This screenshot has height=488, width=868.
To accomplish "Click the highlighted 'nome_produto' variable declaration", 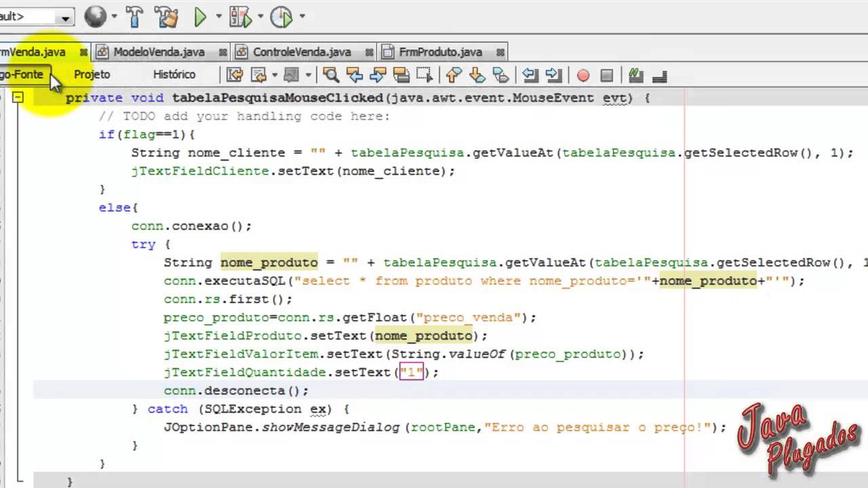I will coord(269,262).
